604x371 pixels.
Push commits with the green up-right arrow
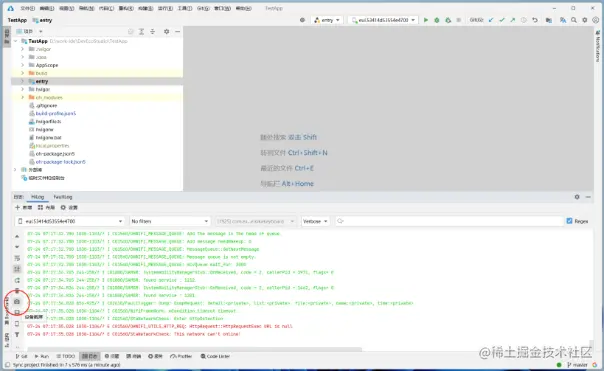tap(513, 20)
